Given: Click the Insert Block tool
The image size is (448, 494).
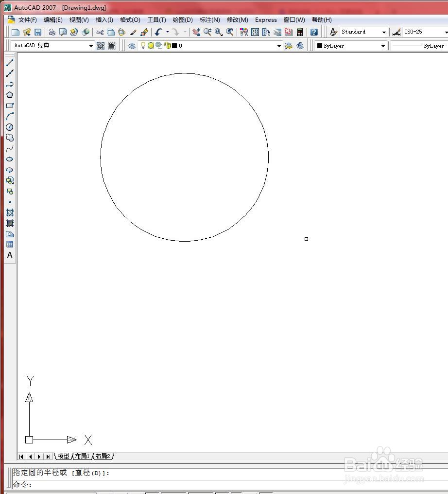Looking at the screenshot, I should tap(10, 180).
